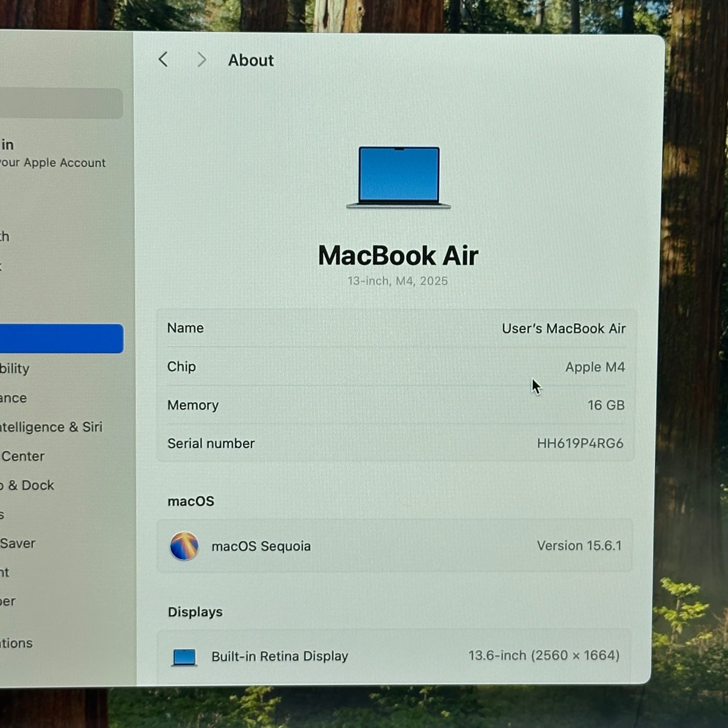
Task: Click the 'Serial number' label
Action: 211,443
